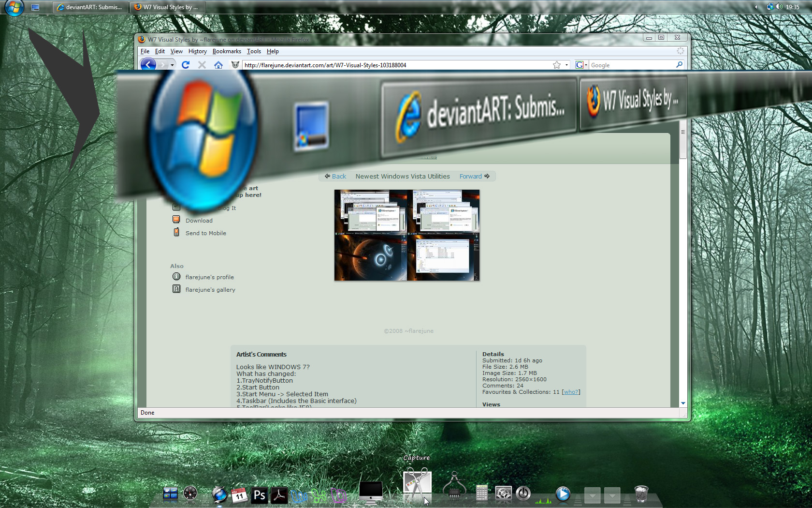Screen dimensions: 812x508
Task: Open the Tools menu
Action: point(254,51)
